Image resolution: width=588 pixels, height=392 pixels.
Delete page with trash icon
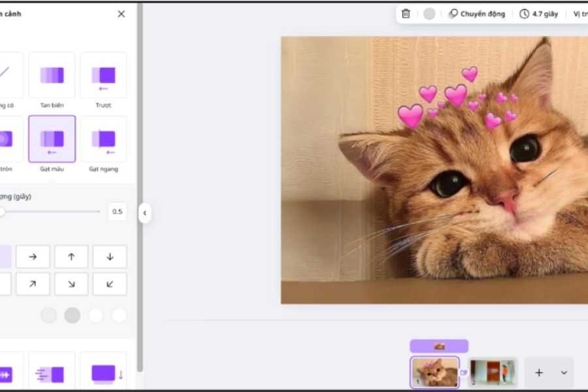pos(406,14)
